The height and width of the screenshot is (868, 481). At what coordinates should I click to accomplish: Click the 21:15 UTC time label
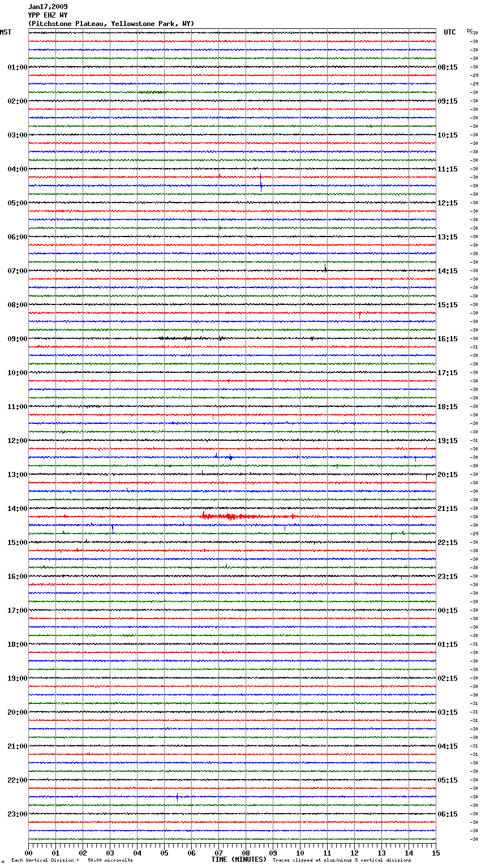coord(448,509)
